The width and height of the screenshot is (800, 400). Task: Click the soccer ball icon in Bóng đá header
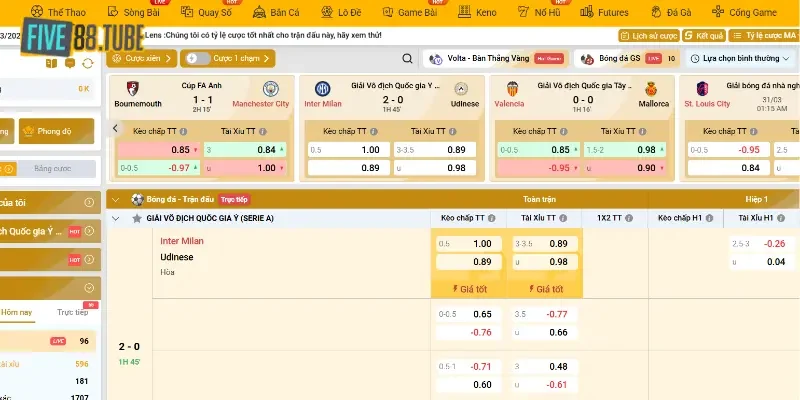coord(137,199)
